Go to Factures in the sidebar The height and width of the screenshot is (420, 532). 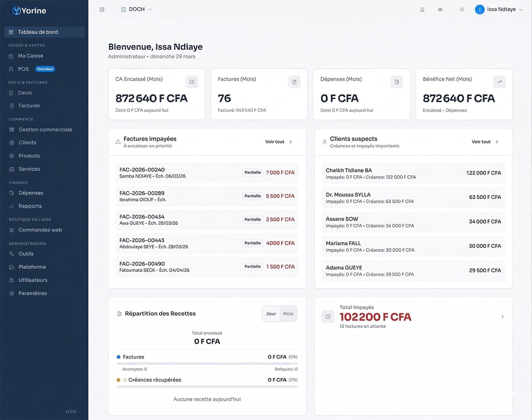[x=29, y=105]
